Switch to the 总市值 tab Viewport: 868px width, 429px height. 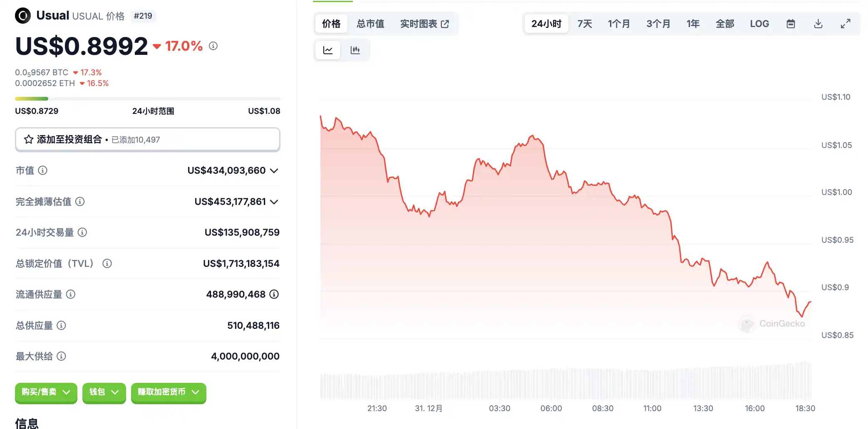(370, 24)
